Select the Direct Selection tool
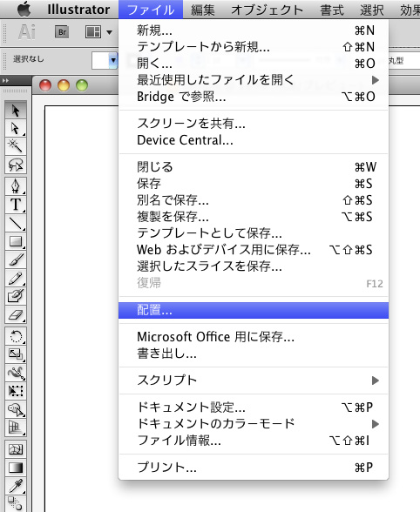 tap(16, 128)
